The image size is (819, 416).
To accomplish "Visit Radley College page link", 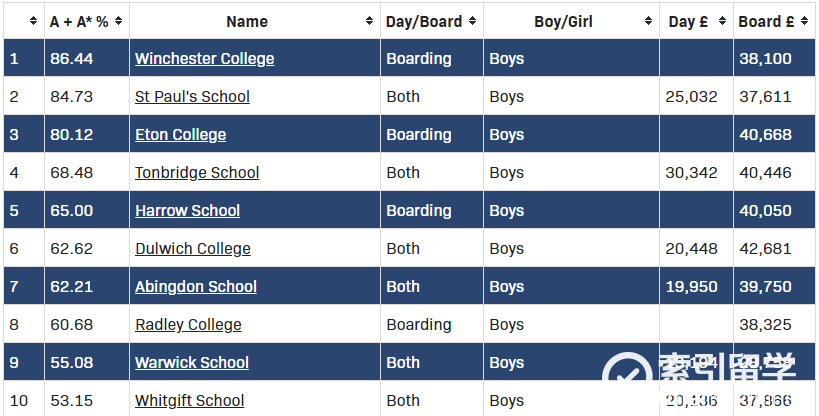I will point(188,325).
